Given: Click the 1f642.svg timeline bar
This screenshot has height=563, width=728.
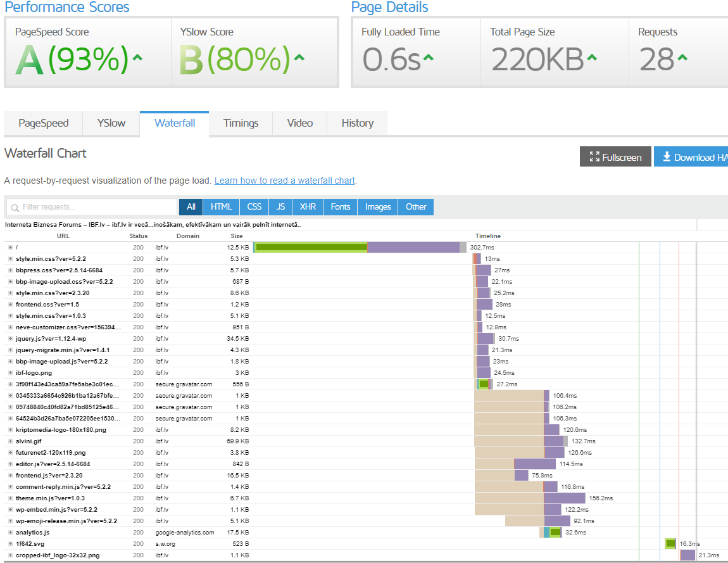Looking at the screenshot, I should pyautogui.click(x=670, y=544).
